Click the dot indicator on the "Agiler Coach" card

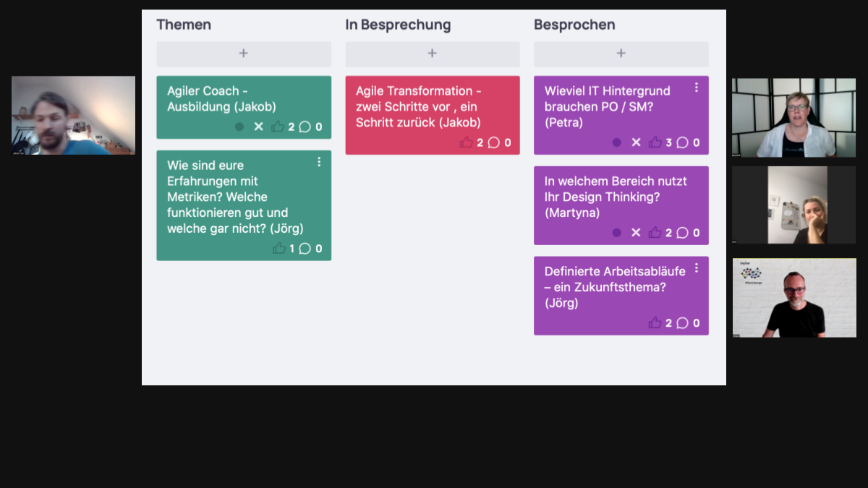[x=239, y=126]
